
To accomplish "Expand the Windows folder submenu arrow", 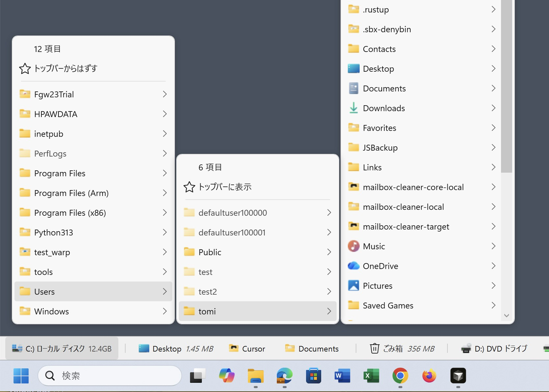I will (165, 311).
